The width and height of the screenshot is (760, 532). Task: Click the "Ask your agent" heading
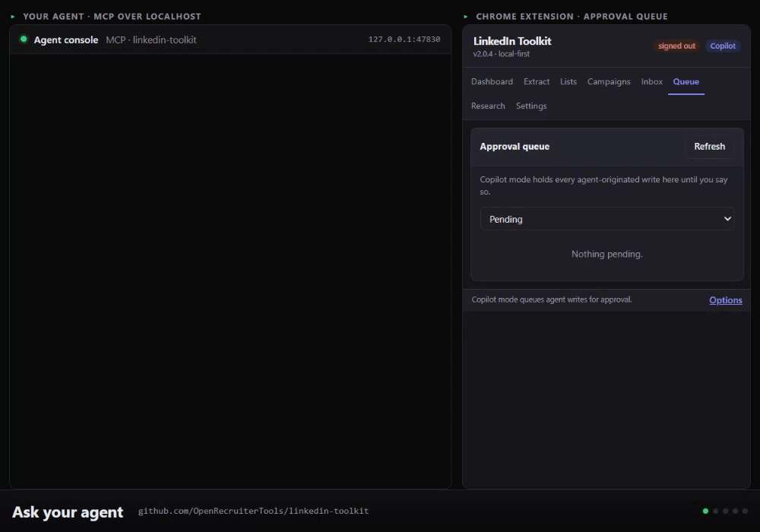(x=68, y=511)
